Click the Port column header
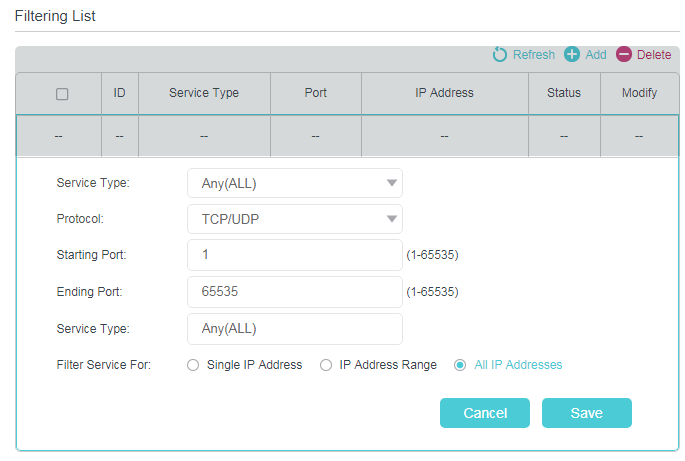The width and height of the screenshot is (685, 461). (315, 93)
